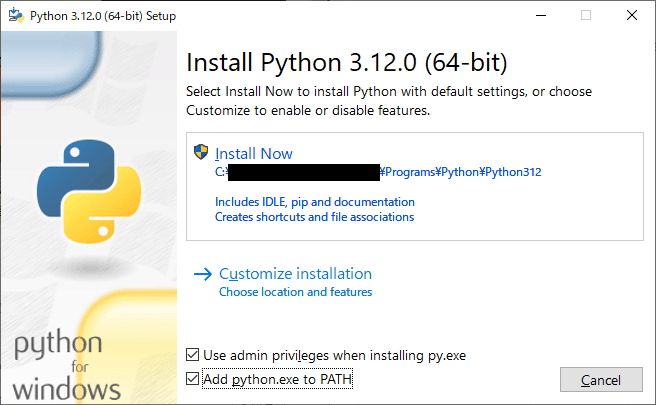Click the Install Now link
This screenshot has height=405, width=656.
point(254,154)
